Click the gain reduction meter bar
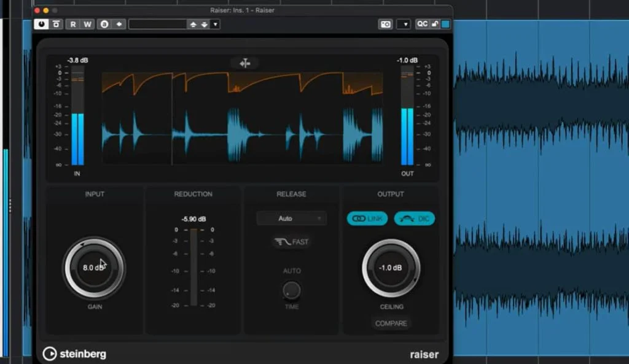Screen dimensions: 629x364 pos(193,267)
